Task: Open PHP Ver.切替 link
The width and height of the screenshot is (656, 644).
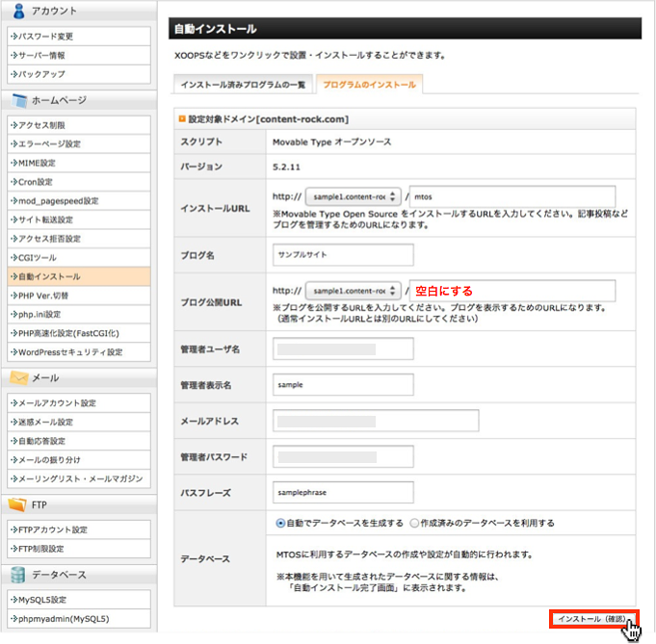Action: click(x=79, y=296)
